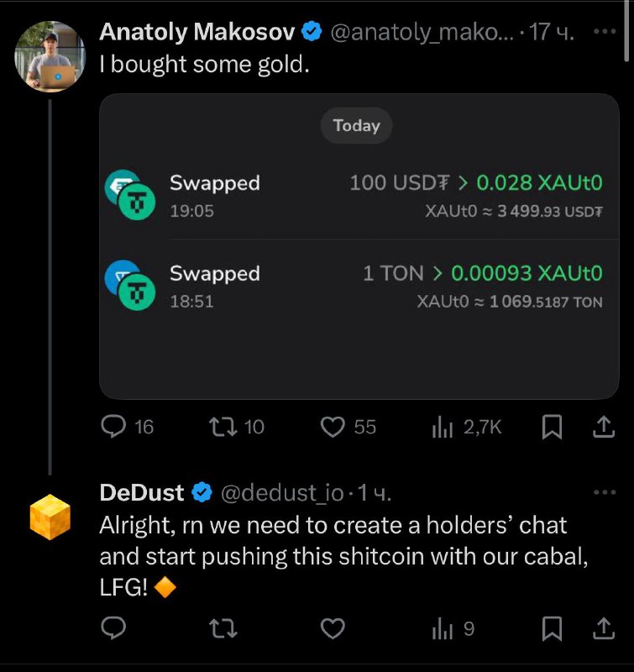Open more options for DeDust's reply
This screenshot has height=672, width=634.
pos(605,492)
